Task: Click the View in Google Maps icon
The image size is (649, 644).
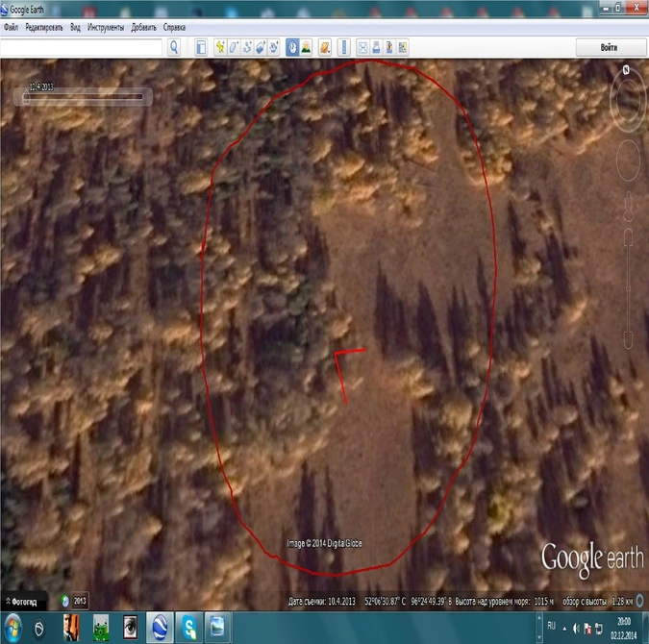Action: [x=403, y=47]
